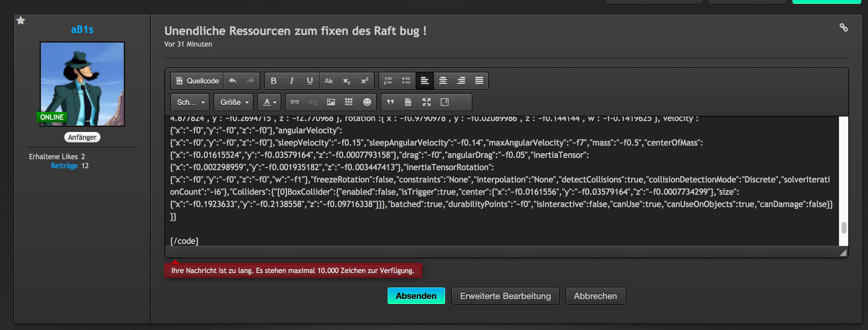
Task: Switch to Quellcode source view
Action: click(197, 81)
